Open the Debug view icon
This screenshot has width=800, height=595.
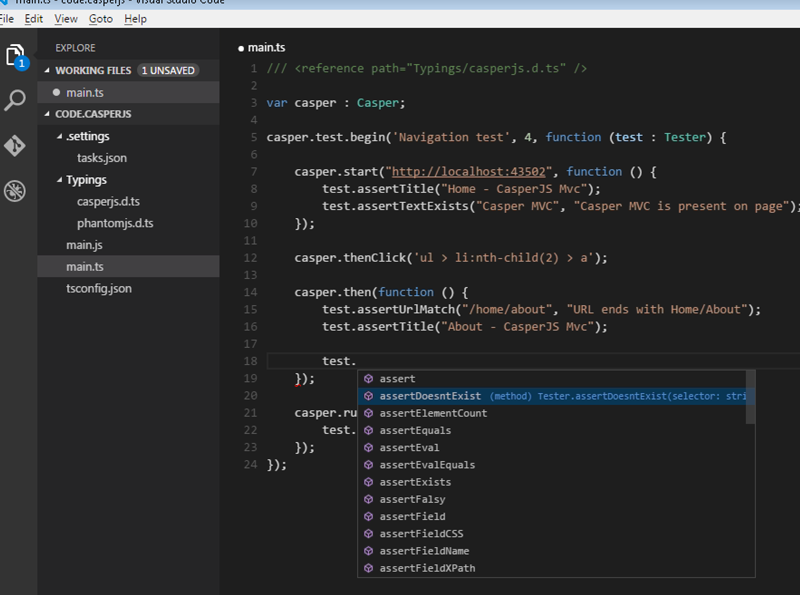coord(15,191)
